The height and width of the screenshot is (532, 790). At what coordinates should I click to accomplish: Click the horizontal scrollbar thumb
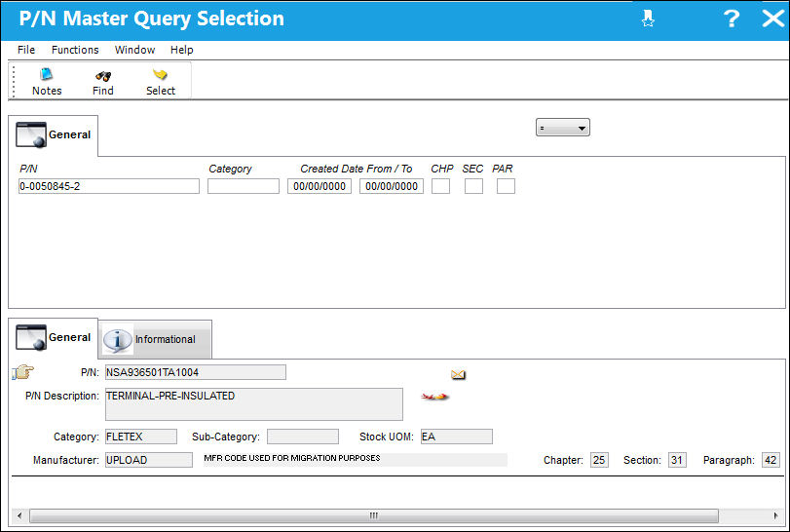374,515
